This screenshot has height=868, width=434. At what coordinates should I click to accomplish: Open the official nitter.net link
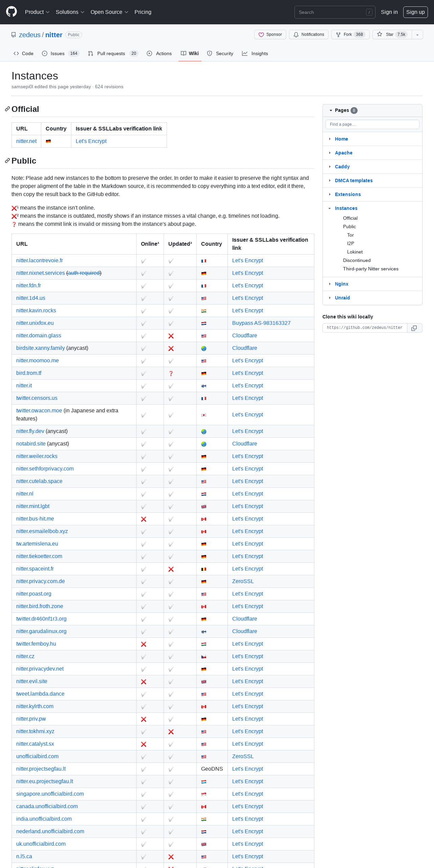pos(26,141)
